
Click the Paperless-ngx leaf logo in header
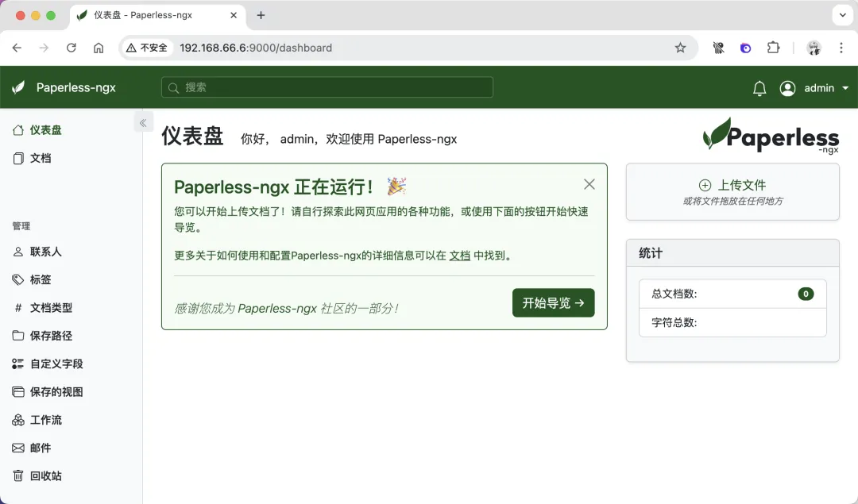click(18, 87)
